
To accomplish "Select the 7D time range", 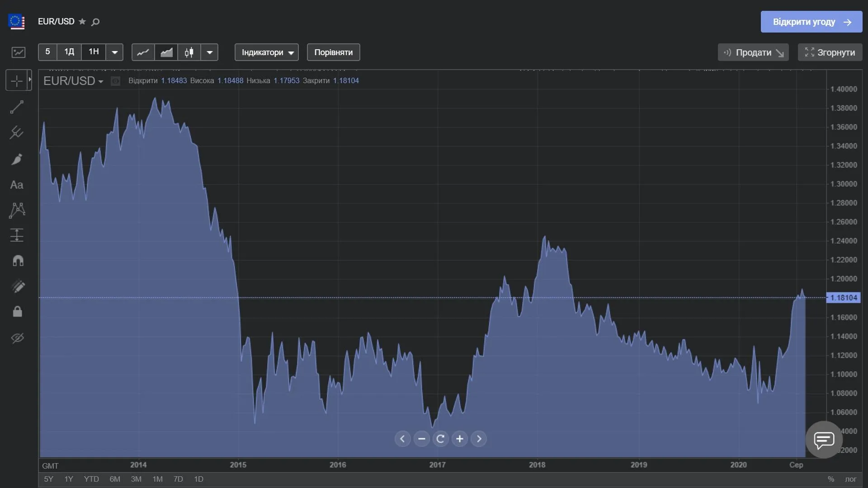I will click(x=178, y=479).
